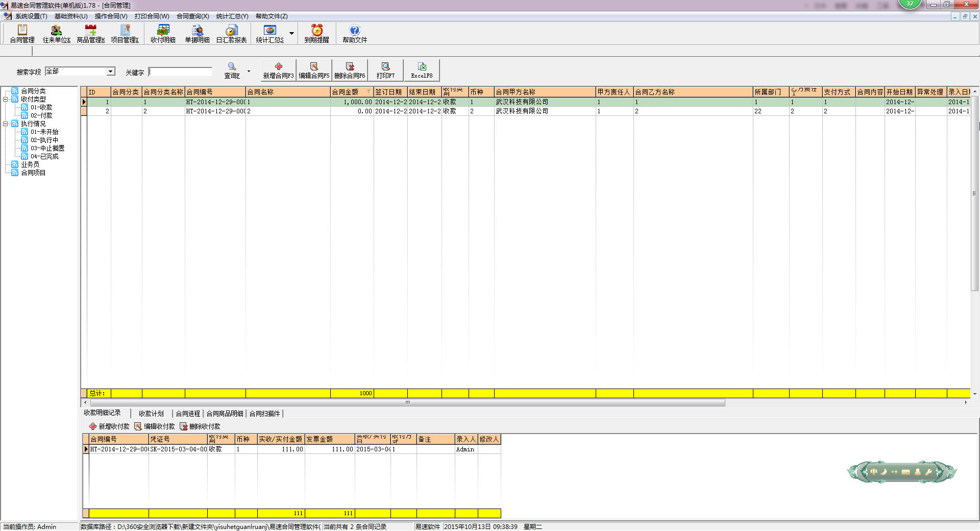
Task: Click sort arrow on 合同金额 column
Action: (x=369, y=92)
